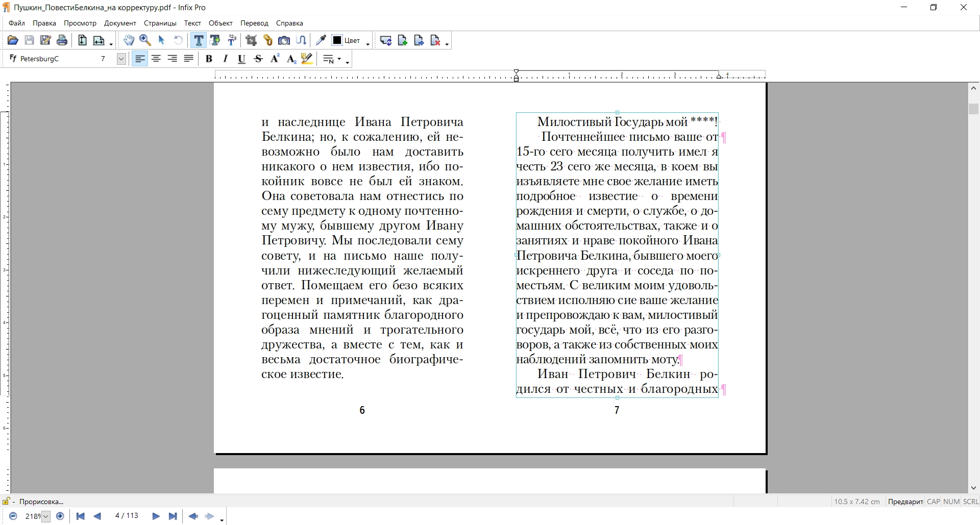Toggle Bold formatting
Screen dimensions: 980x525
pyautogui.click(x=209, y=59)
